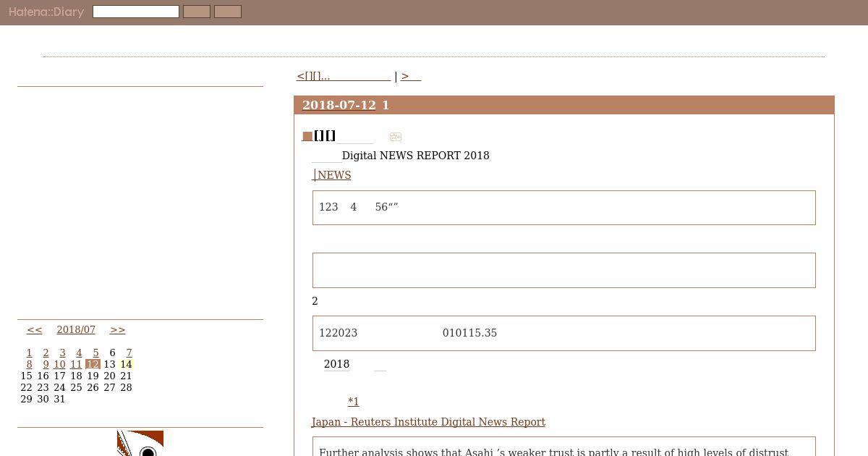Screen dimensions: 868x456
Task: Open the footnote link *1
Action: [x=353, y=402]
